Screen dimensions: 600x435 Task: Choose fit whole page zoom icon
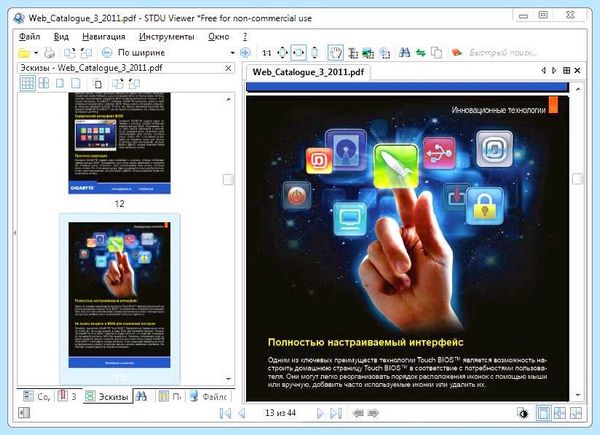282,53
